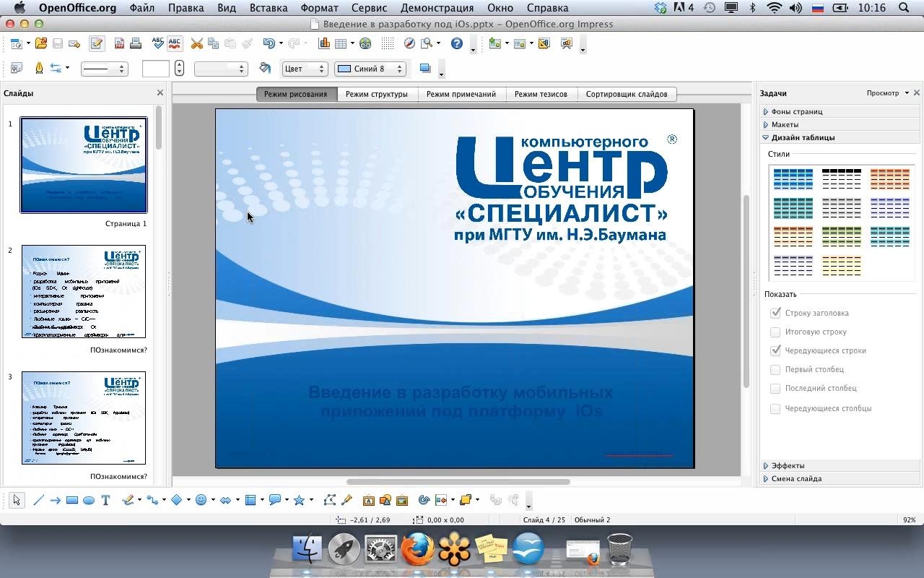924x578 pixels.
Task: Open the fill type dropdown showing Цвет
Action: (305, 69)
